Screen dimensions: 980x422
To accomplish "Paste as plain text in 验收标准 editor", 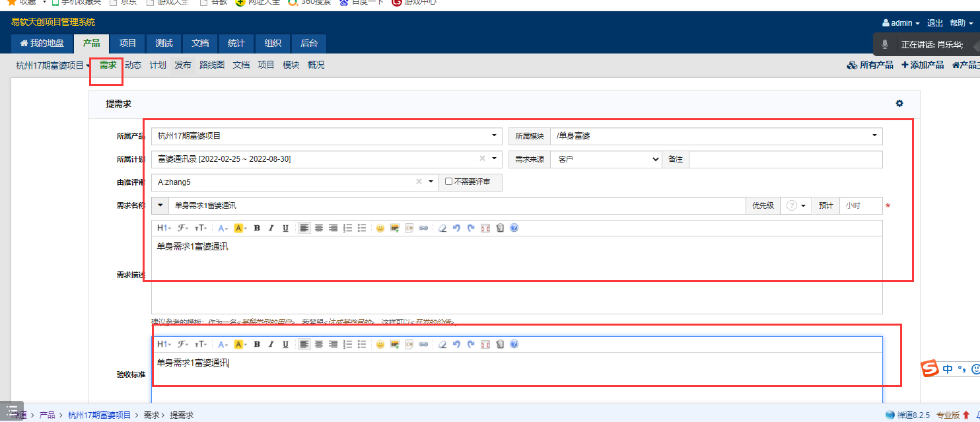I will [x=500, y=344].
